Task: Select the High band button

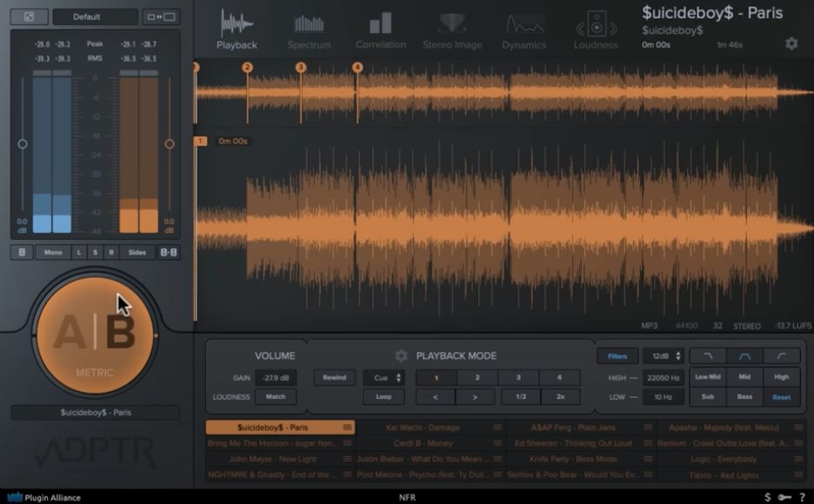Action: [x=781, y=377]
